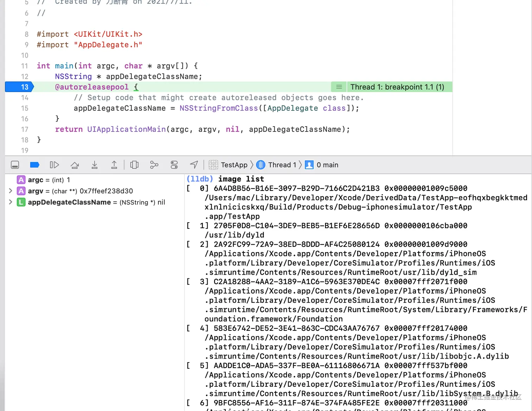
Task: Expand the appDelegateClassName variable row
Action: tap(11, 202)
